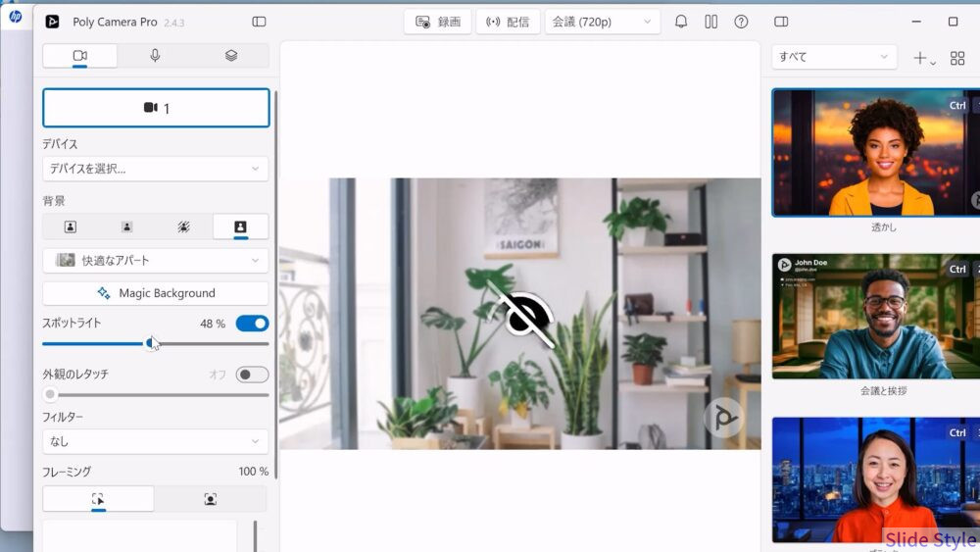Expand the デバイスを選択 device dropdown
This screenshot has height=552, width=980.
click(156, 169)
